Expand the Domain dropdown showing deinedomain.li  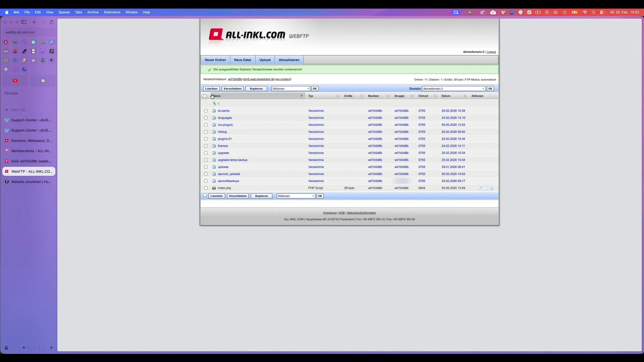tap(483, 88)
